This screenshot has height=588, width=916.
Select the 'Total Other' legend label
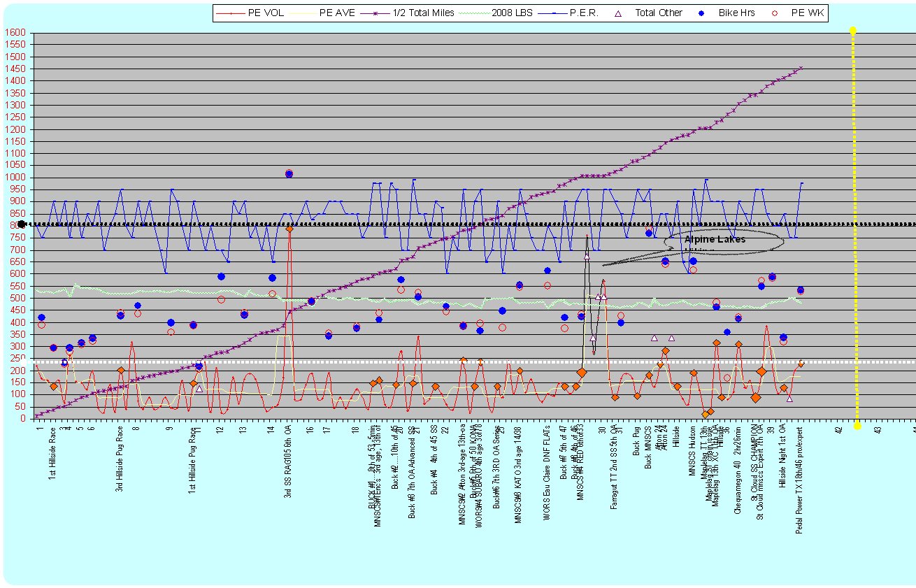tap(659, 13)
